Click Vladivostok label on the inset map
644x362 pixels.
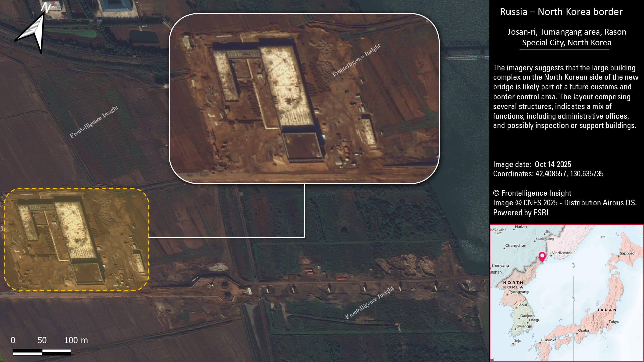point(562,253)
